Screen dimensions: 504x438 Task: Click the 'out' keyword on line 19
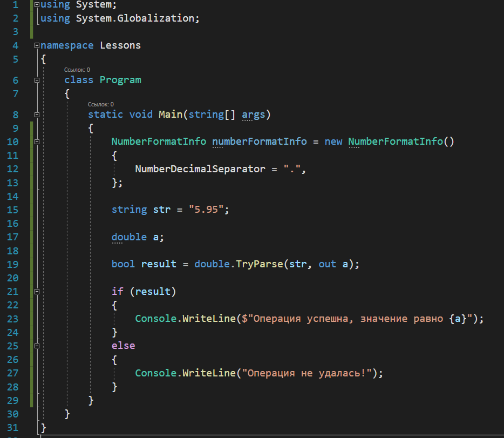tap(327, 264)
